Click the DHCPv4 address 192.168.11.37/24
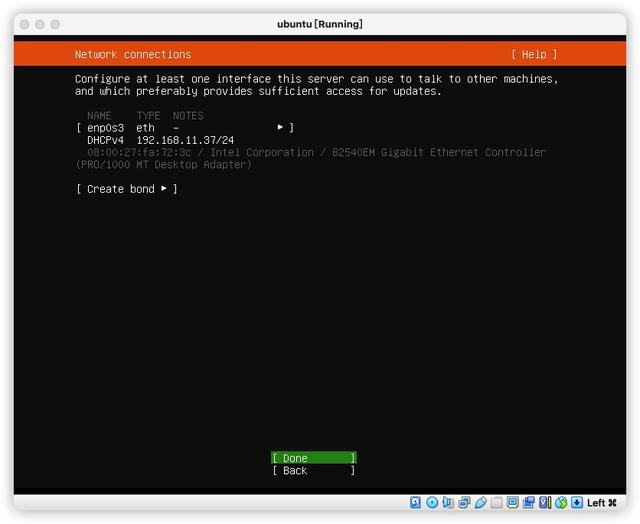Image resolution: width=640 pixels, height=524 pixels. (185, 140)
